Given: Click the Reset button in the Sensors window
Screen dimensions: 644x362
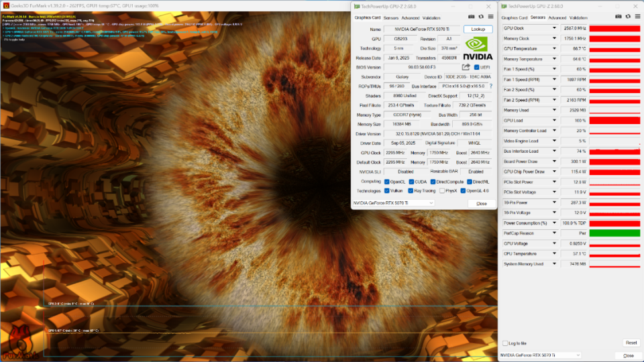Looking at the screenshot, I should click(631, 343).
